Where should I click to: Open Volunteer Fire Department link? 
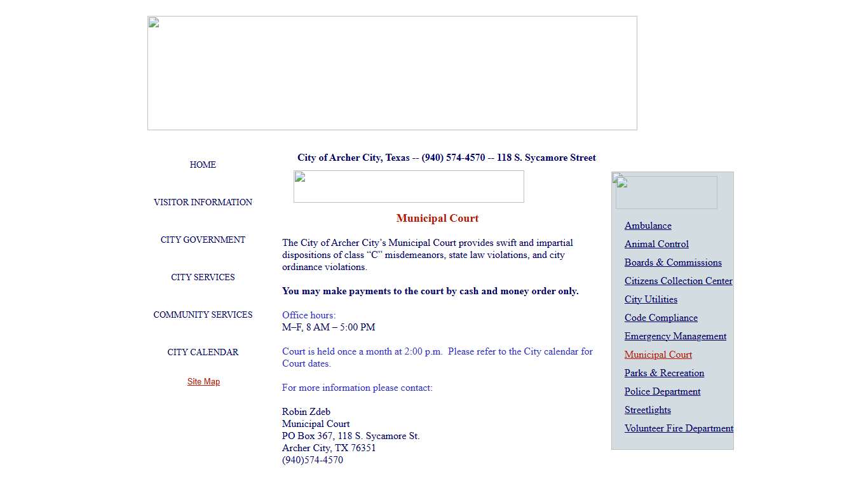(x=678, y=428)
